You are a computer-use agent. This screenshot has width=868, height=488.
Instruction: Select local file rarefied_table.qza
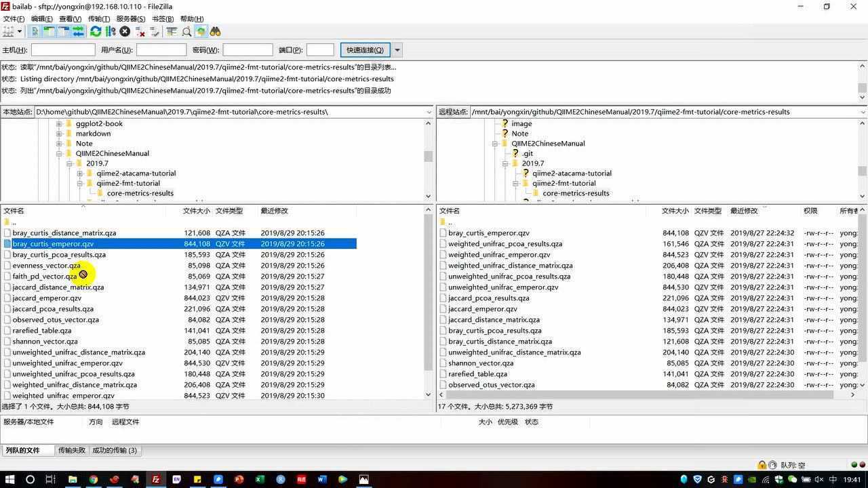click(x=42, y=331)
